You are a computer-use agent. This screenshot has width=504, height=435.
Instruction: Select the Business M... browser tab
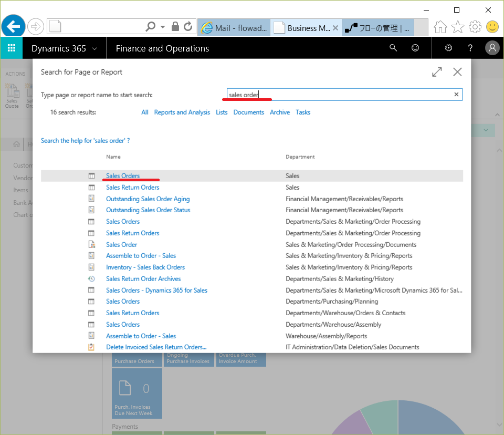[x=302, y=28]
